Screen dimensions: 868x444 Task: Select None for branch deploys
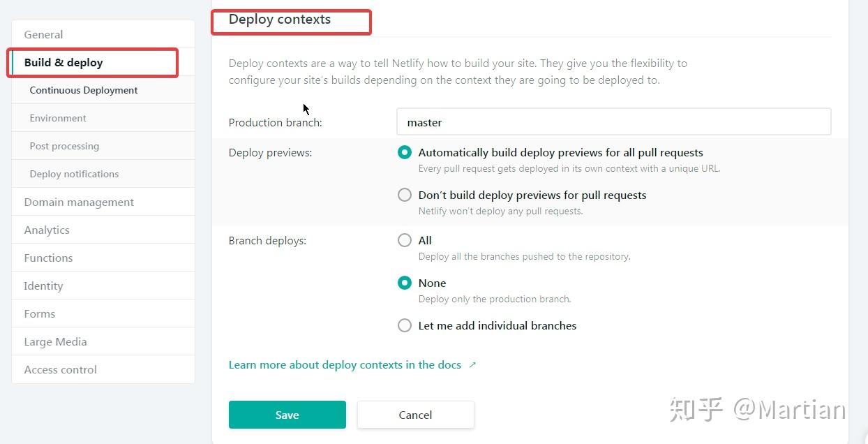click(x=405, y=283)
